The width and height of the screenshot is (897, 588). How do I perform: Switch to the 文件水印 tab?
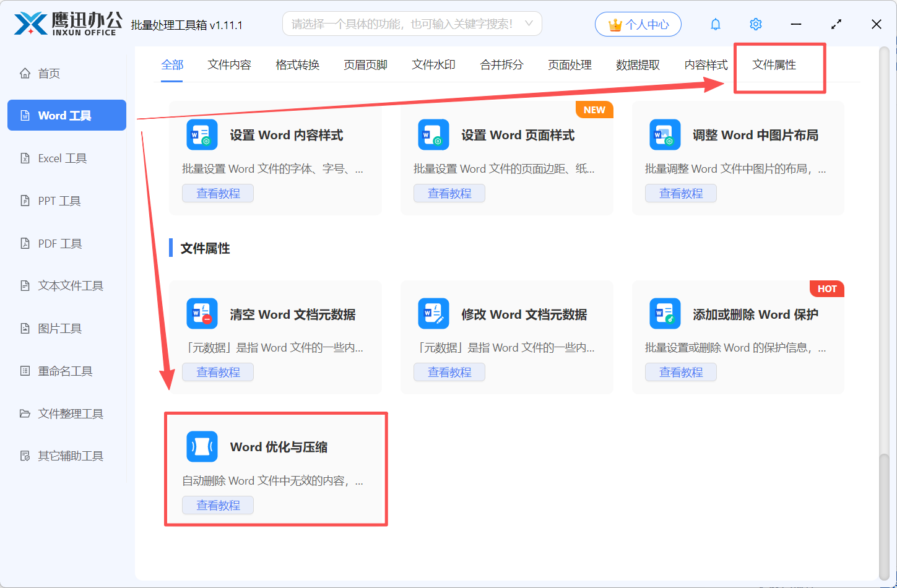click(x=434, y=65)
